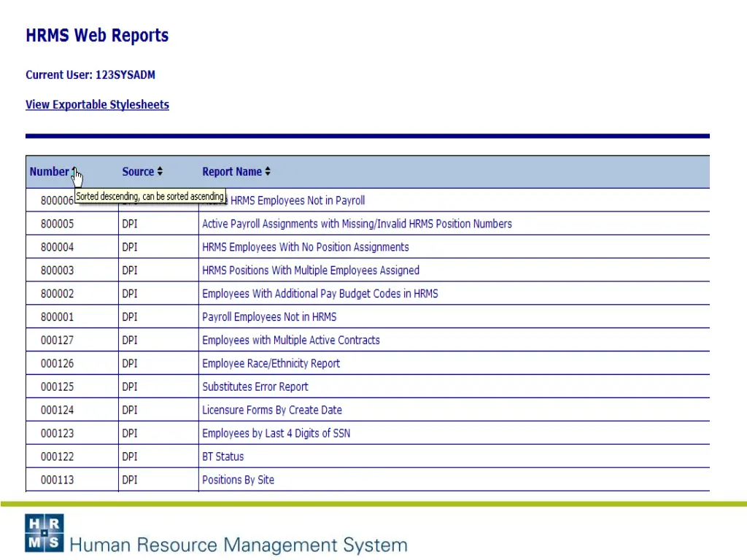Click DPI source in row 000127
747x560 pixels.
pyautogui.click(x=130, y=341)
